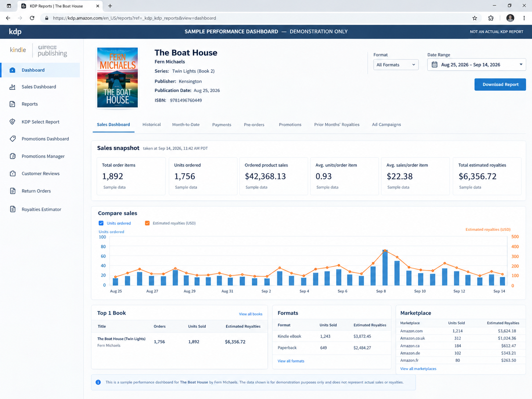532x399 pixels.
Task: Click the tallest Sep 8 chart bar
Action: pos(385,267)
